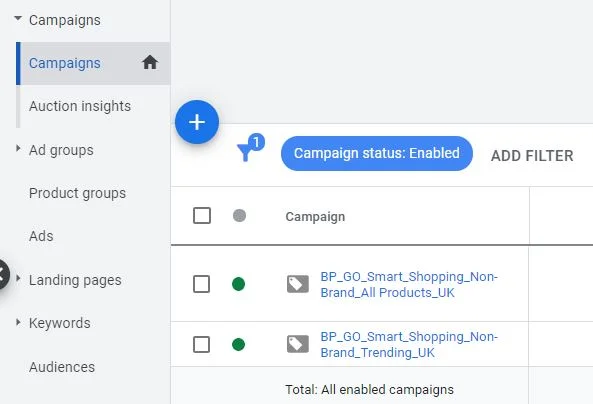The image size is (593, 404).
Task: Open BP_GO_Smart_Shopping_Non-Brand_All Products_UK campaign link
Action: click(409, 284)
